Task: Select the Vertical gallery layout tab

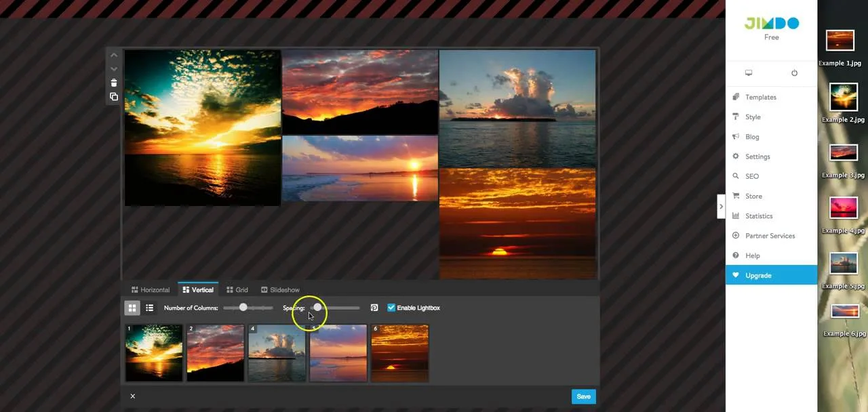Action: (198, 290)
